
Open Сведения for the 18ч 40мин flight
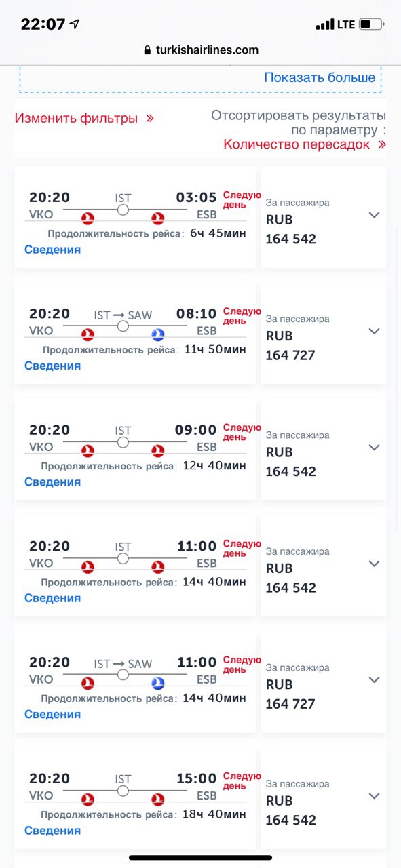[x=53, y=831]
